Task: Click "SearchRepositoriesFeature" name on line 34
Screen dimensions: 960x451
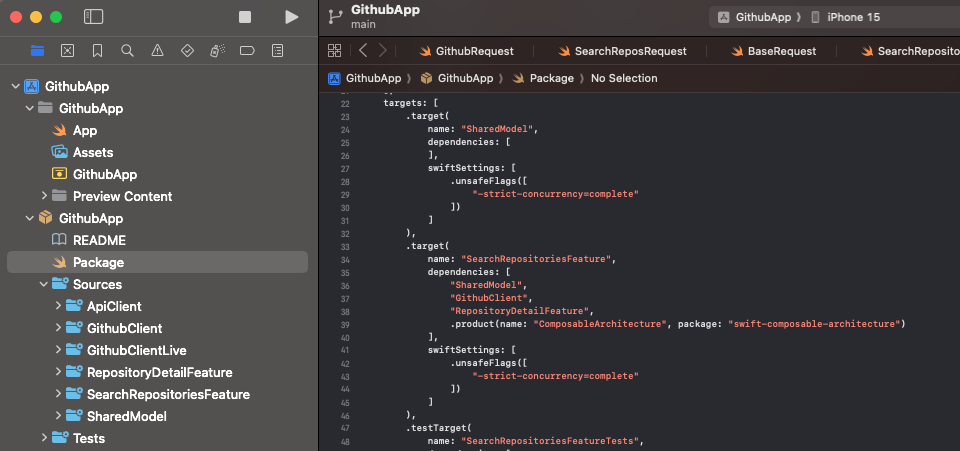Action: pos(536,259)
